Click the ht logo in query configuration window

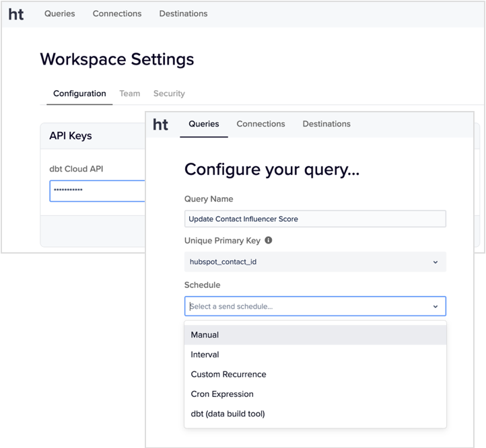coord(161,124)
